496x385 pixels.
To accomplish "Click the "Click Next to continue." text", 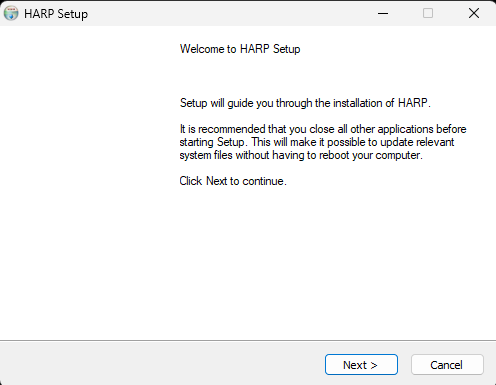I will [x=233, y=181].
